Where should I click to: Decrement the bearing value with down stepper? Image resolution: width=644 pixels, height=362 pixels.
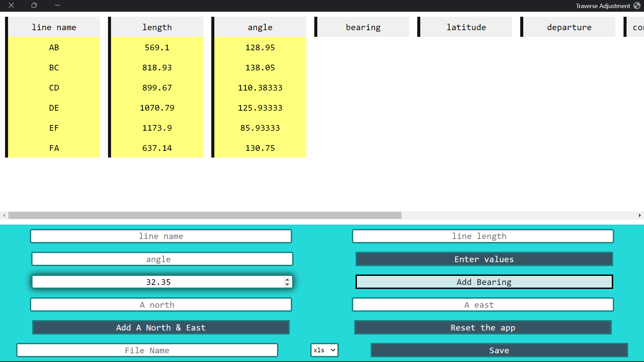[287, 285]
